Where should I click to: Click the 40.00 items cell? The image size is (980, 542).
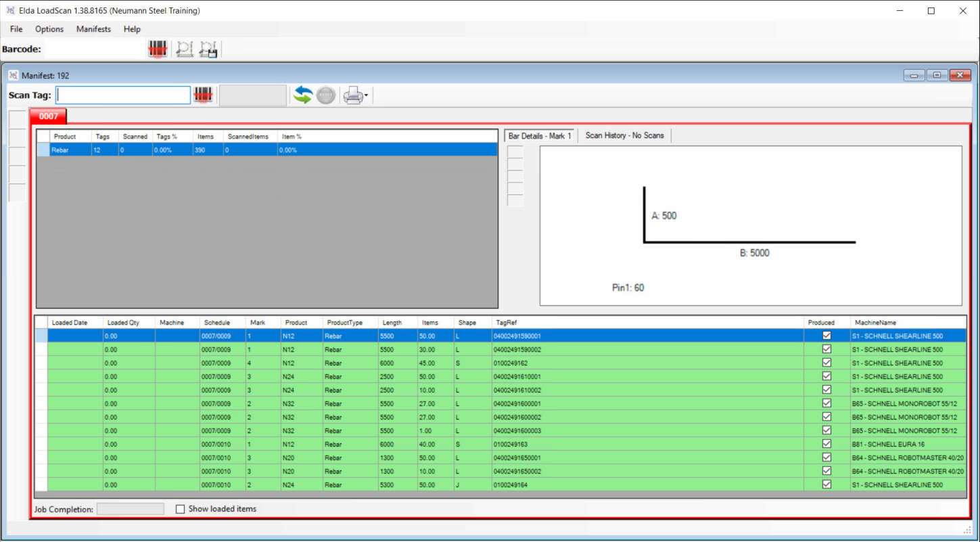[436, 445]
